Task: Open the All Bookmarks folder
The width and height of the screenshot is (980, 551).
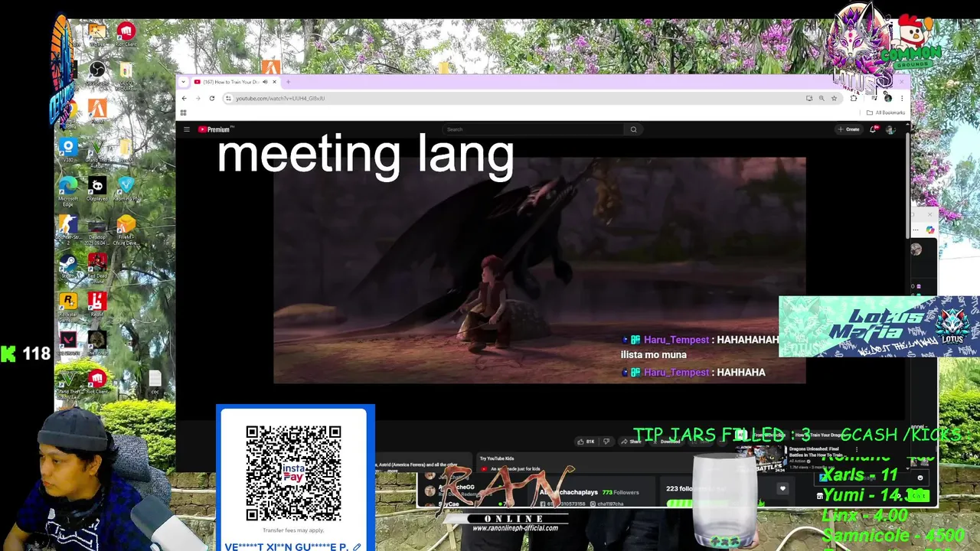Action: tap(886, 112)
